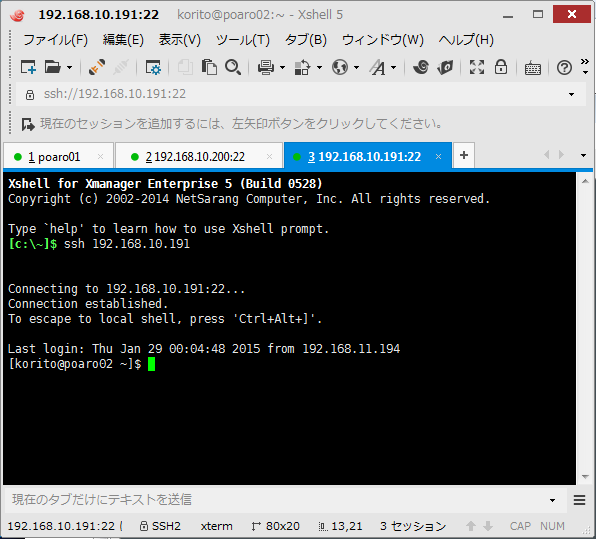Click the tab scroll left arrow
The height and width of the screenshot is (539, 596).
pyautogui.click(x=547, y=155)
